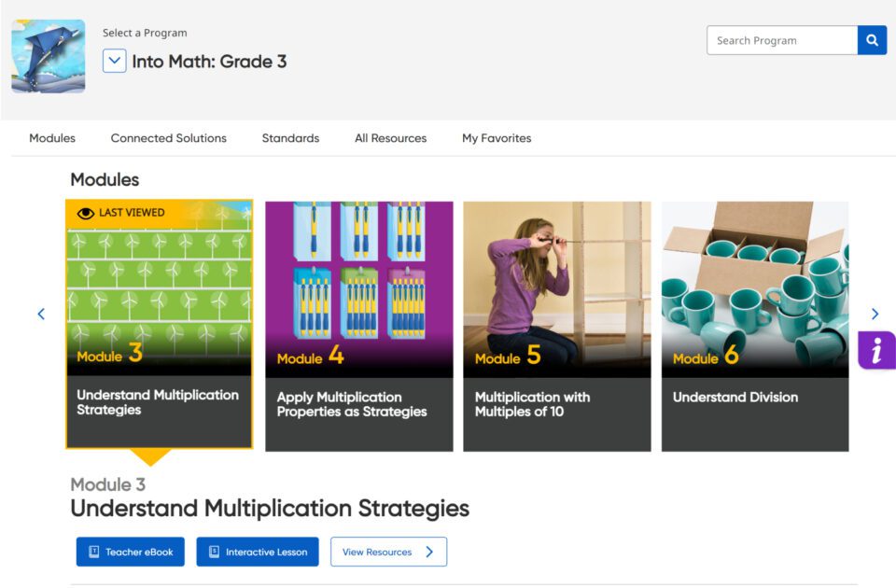Select the Module 4 Apply Multiplication Properties card

(358, 327)
